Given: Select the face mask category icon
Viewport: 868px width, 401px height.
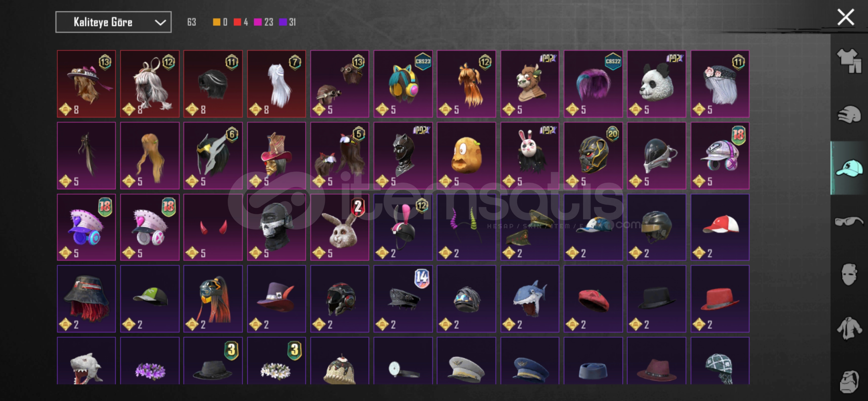Looking at the screenshot, I should pyautogui.click(x=849, y=274).
